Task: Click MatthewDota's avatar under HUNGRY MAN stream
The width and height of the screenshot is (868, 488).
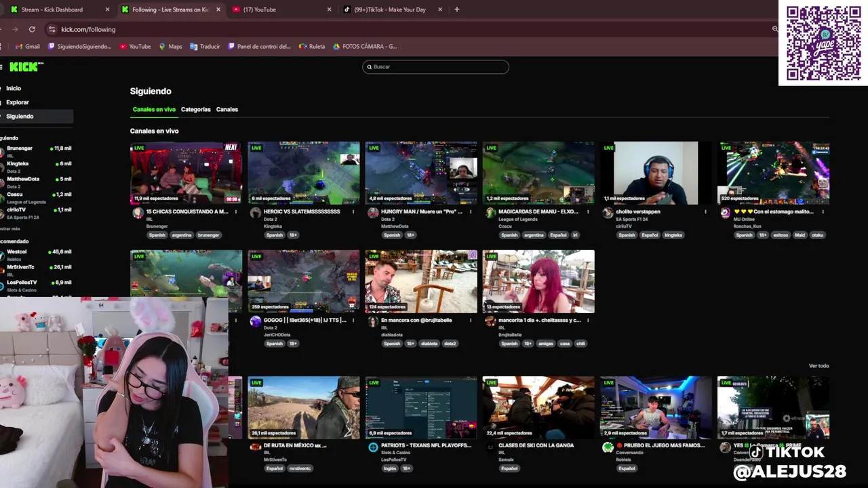Action: (372, 213)
